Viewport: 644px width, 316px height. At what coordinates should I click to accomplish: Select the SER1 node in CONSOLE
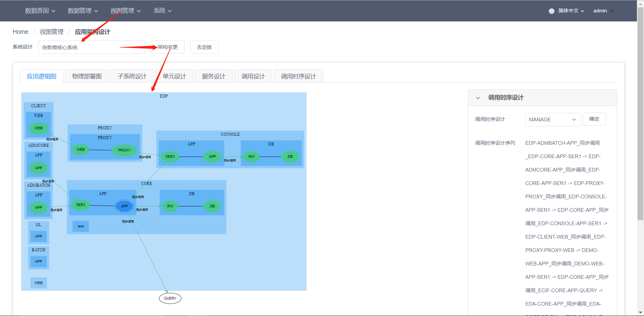pyautogui.click(x=170, y=156)
